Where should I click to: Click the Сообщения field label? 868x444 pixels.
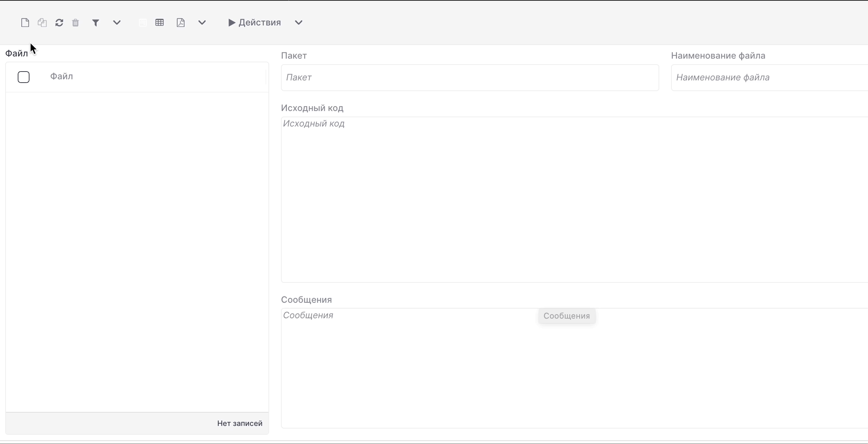(306, 300)
